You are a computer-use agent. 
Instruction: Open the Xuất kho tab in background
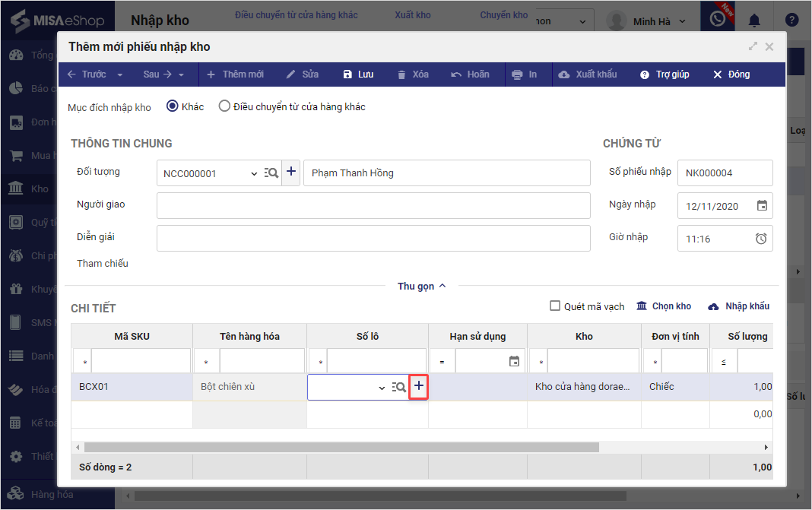click(x=413, y=15)
